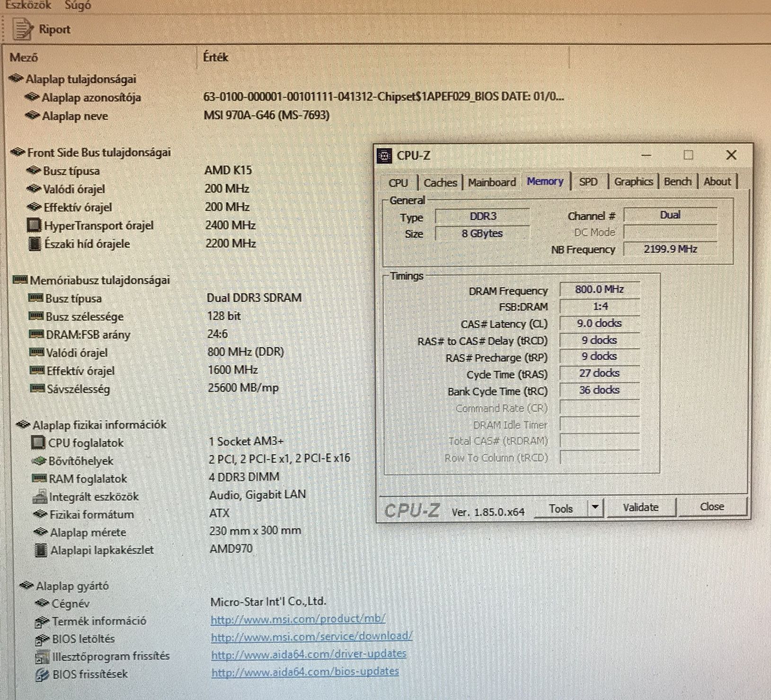The height and width of the screenshot is (700, 771).
Task: Click the Alaplap tulajdonságai section icon
Action: 16,78
